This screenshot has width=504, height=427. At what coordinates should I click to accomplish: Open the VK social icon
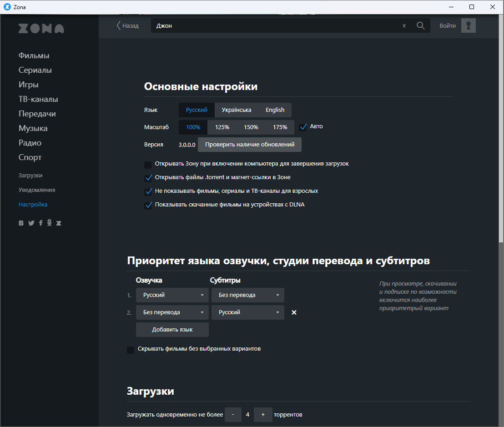pyautogui.click(x=21, y=223)
